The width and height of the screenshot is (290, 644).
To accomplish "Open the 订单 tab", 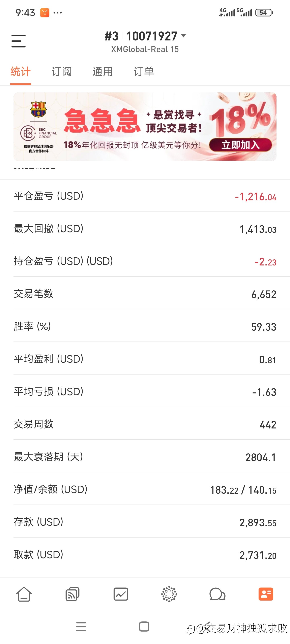I will coord(144,72).
